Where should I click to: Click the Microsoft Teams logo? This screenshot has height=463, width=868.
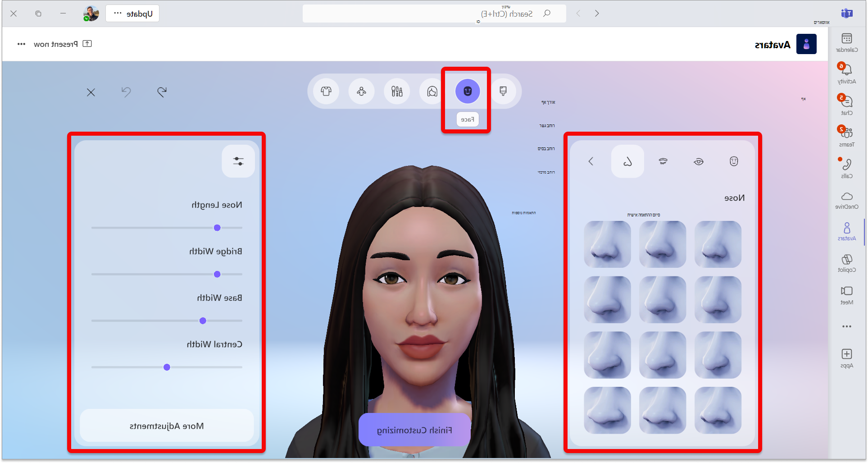(x=847, y=14)
